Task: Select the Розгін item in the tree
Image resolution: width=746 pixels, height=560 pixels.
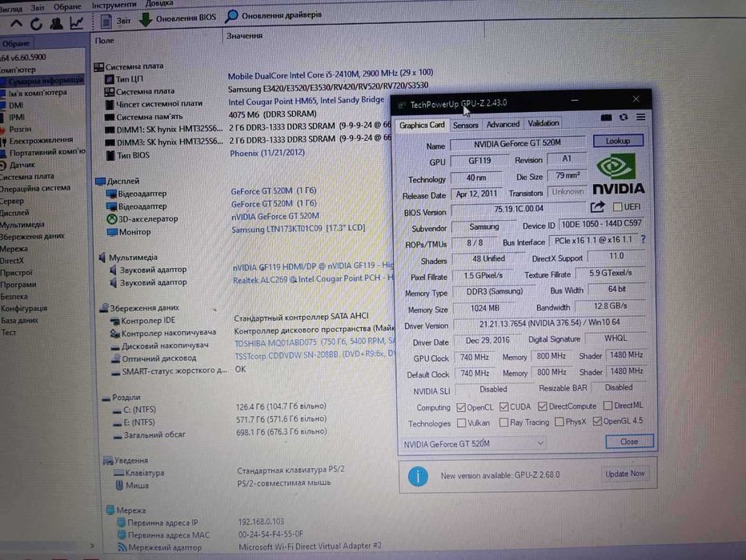Action: coord(19,129)
